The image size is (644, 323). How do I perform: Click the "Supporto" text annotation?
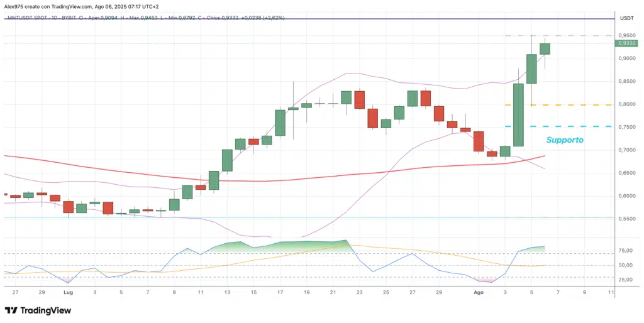pyautogui.click(x=564, y=140)
